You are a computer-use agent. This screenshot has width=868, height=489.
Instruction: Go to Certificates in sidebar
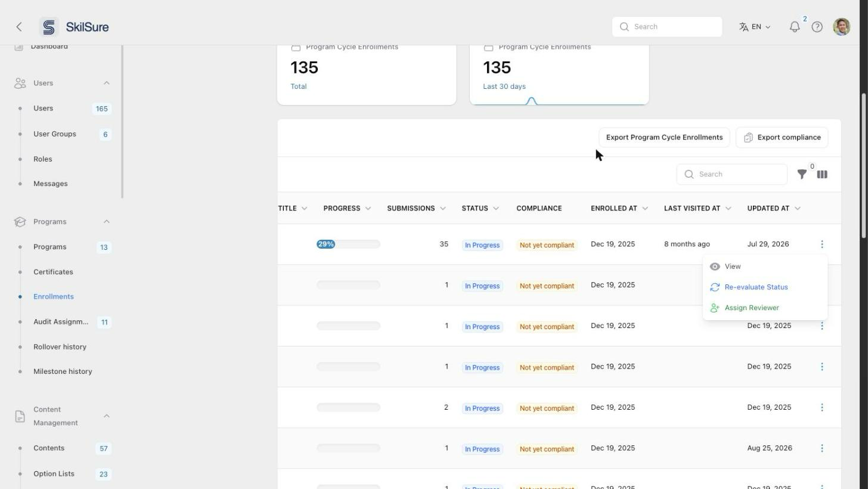click(53, 272)
